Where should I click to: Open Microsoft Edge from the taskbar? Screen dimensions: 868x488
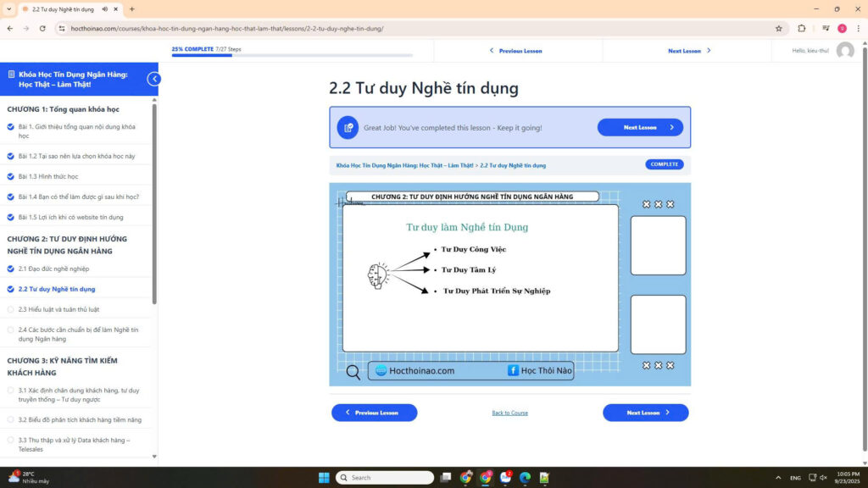point(525,477)
